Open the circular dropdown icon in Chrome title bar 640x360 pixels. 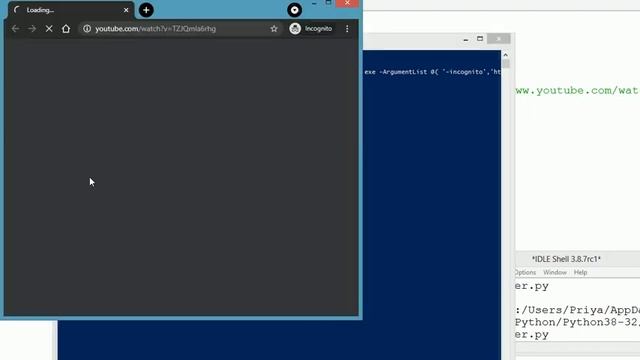click(x=294, y=10)
